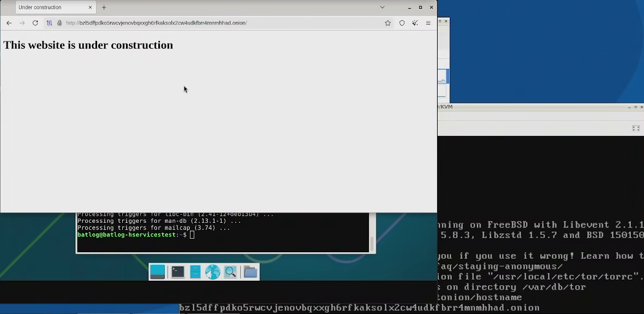Open the Security Level shield icon
The height and width of the screenshot is (314, 644).
point(402,23)
